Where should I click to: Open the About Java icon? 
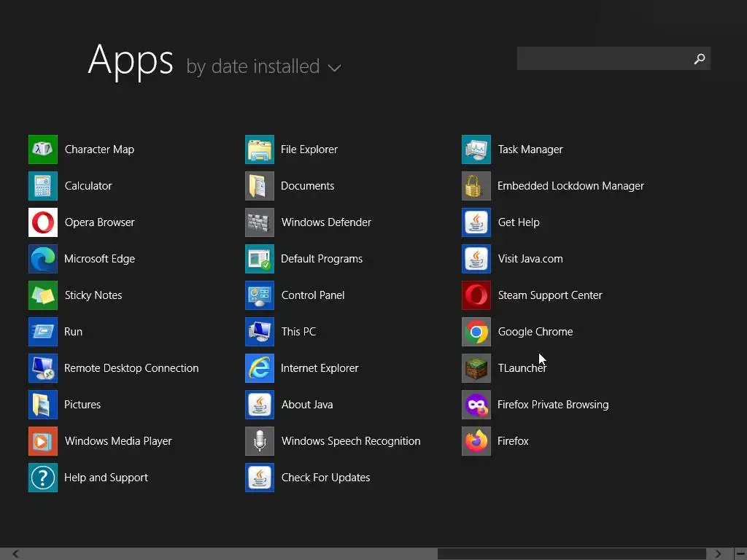260,405
